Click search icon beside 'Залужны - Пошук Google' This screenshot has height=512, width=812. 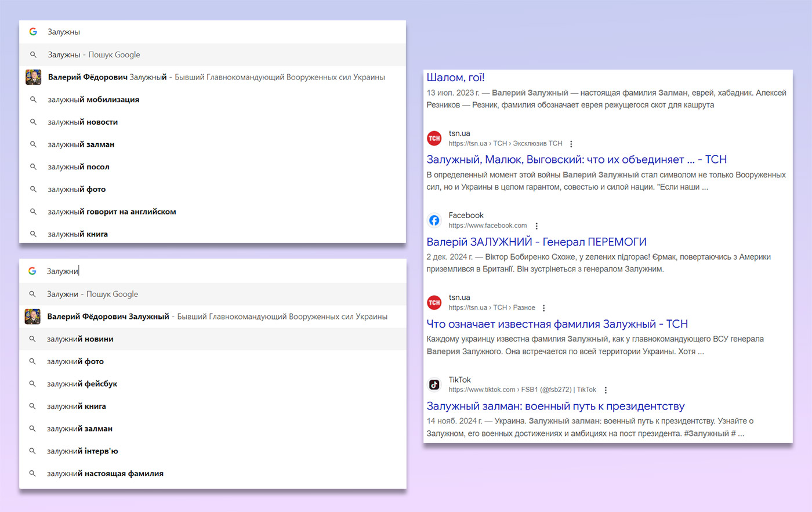(x=33, y=55)
